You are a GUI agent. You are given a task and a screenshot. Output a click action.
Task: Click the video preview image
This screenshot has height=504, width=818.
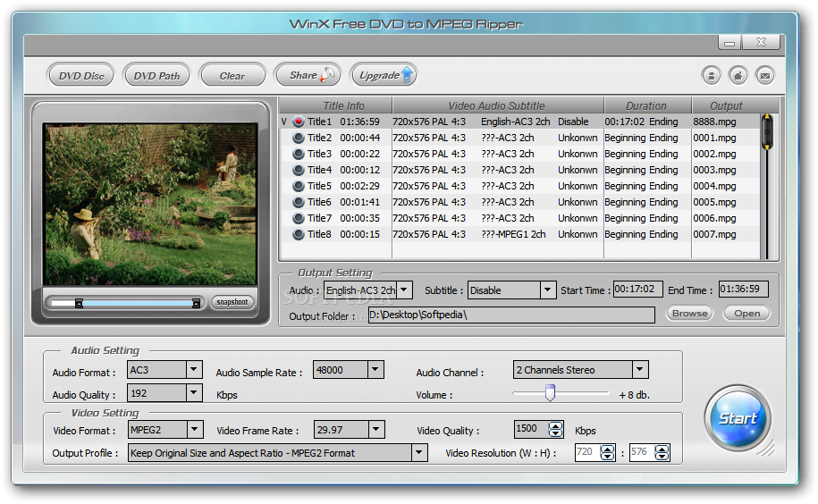point(150,204)
